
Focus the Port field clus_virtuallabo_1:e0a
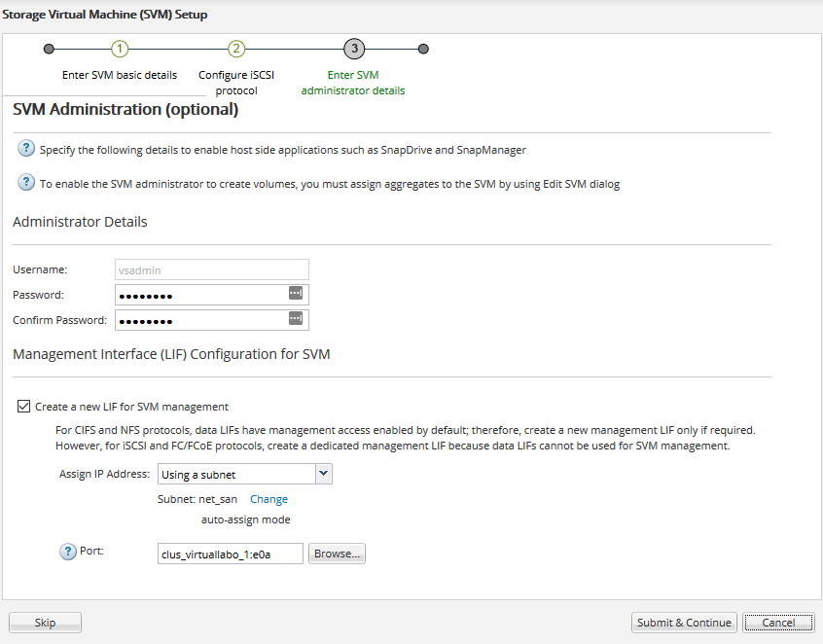tap(231, 554)
